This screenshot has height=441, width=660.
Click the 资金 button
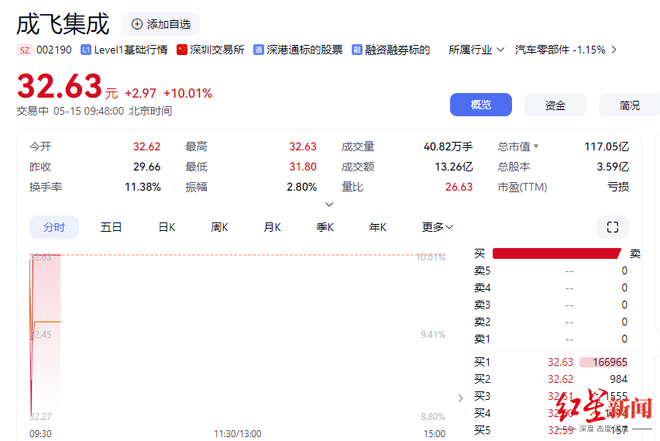tap(555, 105)
